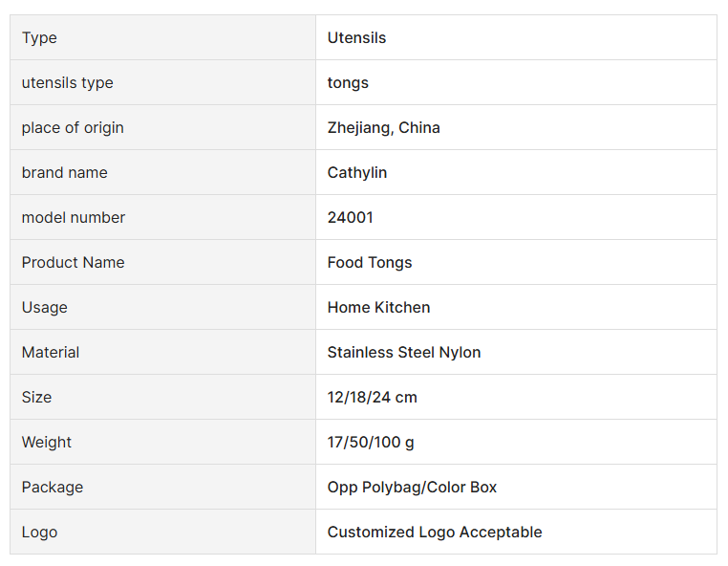Image resolution: width=728 pixels, height=566 pixels.
Task: Click the 'Utensils' type value
Action: click(x=356, y=38)
